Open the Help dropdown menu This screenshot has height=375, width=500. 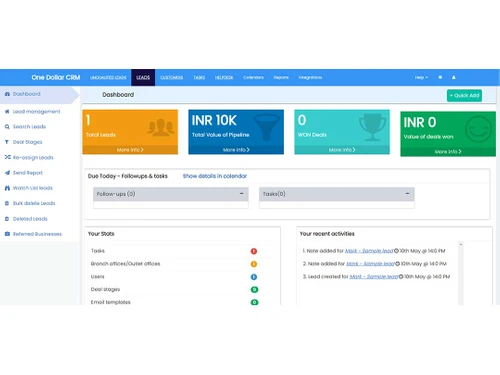421,77
